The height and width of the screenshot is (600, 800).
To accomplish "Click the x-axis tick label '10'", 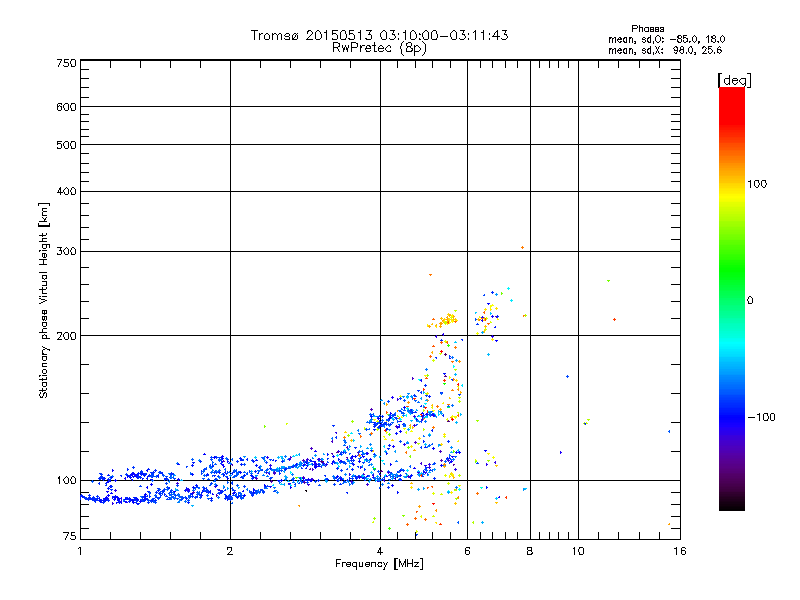I will pyautogui.click(x=578, y=551).
